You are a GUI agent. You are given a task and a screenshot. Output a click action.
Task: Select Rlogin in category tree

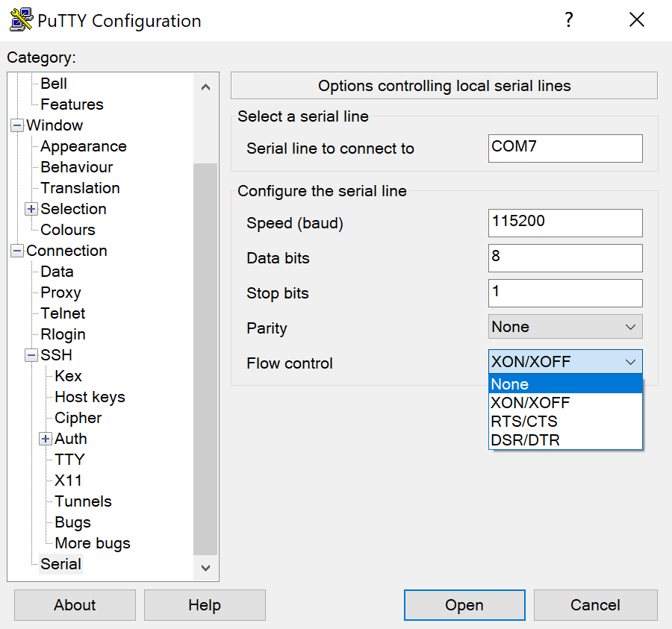(x=63, y=334)
